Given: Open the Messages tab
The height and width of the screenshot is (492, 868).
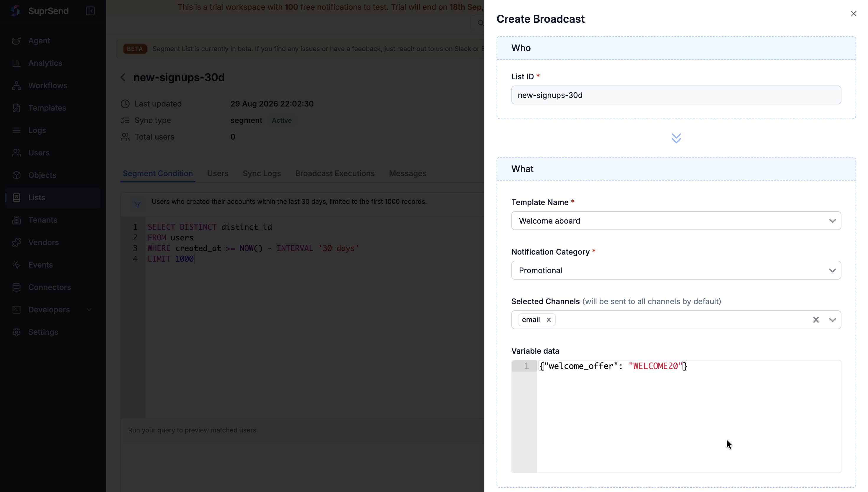Looking at the screenshot, I should point(407,173).
